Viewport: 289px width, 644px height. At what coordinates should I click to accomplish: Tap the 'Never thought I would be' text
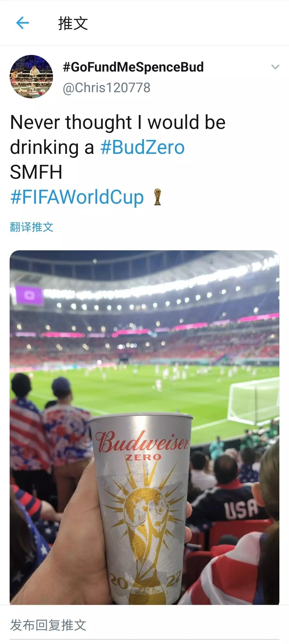[x=118, y=122]
